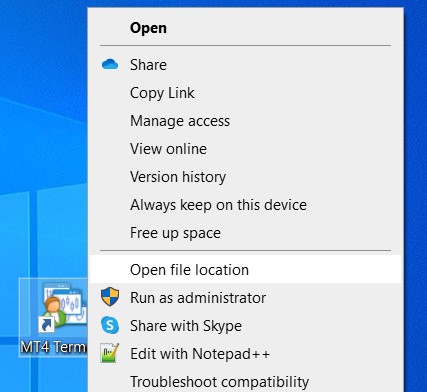Screen dimensions: 427x392
Task: Select Manage access
Action: coord(245,121)
